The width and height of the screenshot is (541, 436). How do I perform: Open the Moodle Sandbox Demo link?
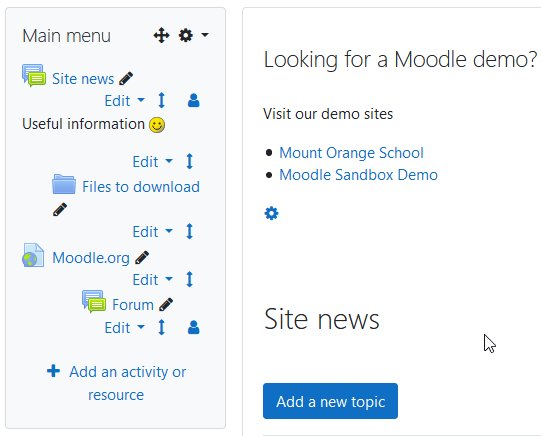pyautogui.click(x=358, y=175)
